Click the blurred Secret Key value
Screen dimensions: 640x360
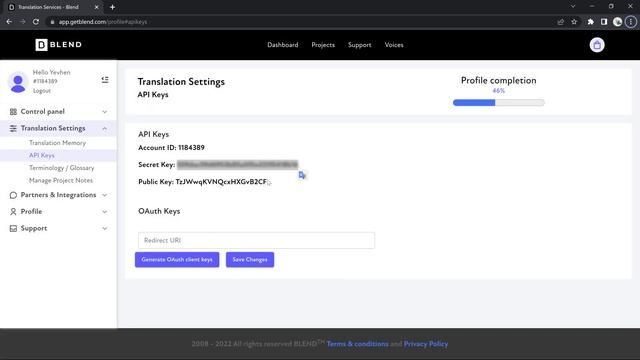click(x=238, y=164)
